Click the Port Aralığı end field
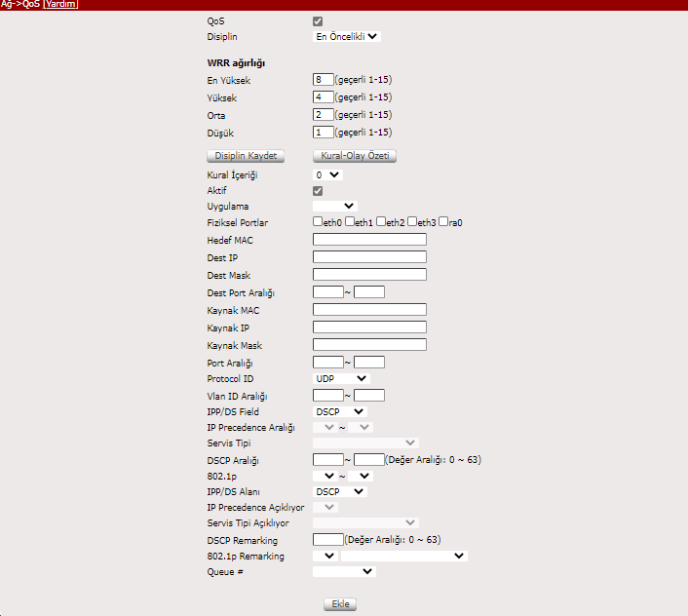Viewport: 688px width, 616px height. pyautogui.click(x=369, y=362)
